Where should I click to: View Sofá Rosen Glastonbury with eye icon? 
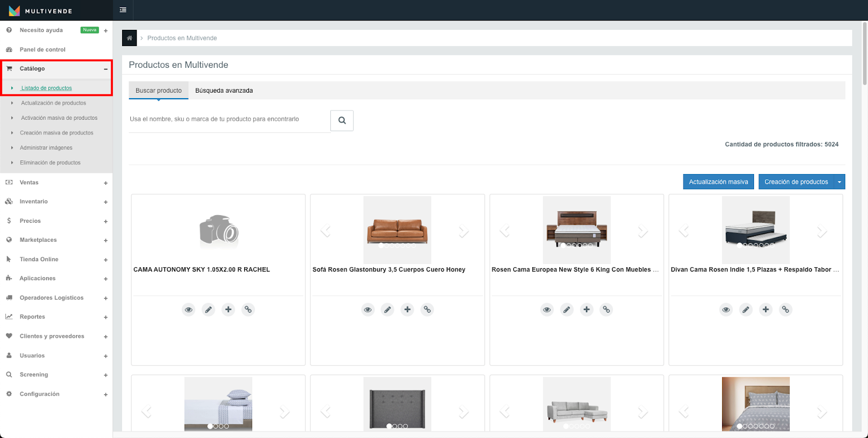pyautogui.click(x=368, y=310)
